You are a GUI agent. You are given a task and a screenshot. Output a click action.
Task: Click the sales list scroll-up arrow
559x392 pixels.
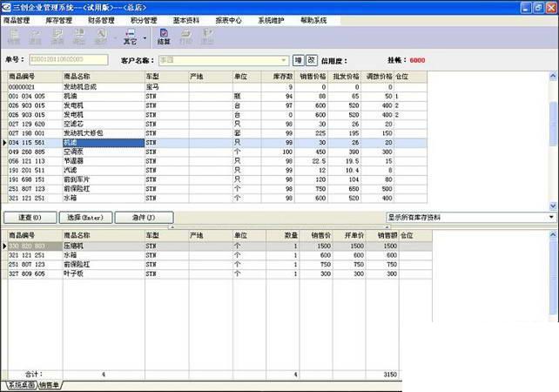click(553, 234)
